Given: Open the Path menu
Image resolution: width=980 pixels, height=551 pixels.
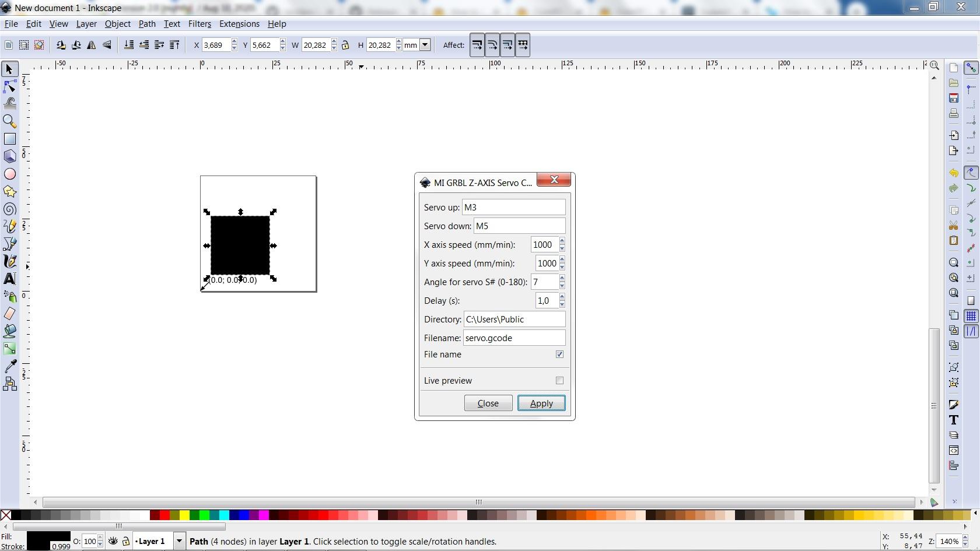Looking at the screenshot, I should 146,24.
